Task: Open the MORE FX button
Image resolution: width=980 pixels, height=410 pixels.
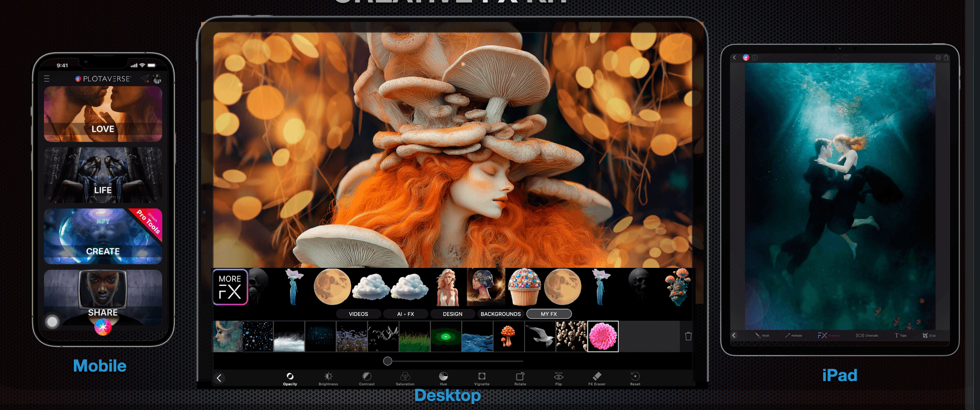Action: tap(230, 287)
